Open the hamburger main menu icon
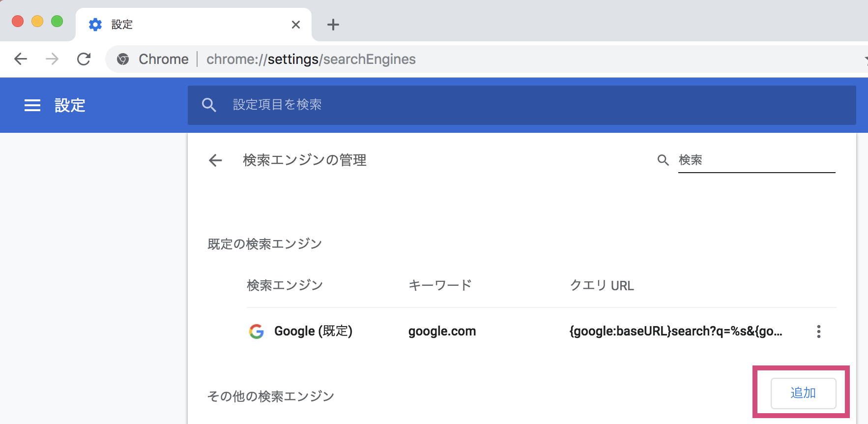The image size is (868, 424). click(x=32, y=105)
